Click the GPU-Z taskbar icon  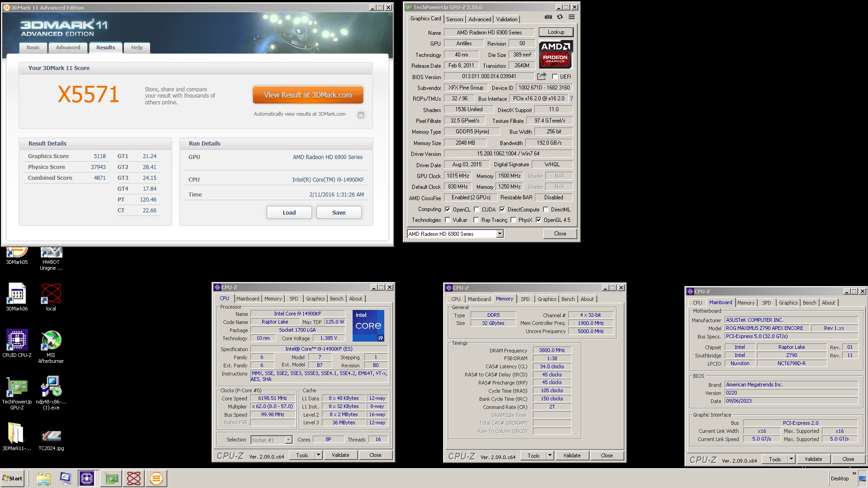[111, 479]
